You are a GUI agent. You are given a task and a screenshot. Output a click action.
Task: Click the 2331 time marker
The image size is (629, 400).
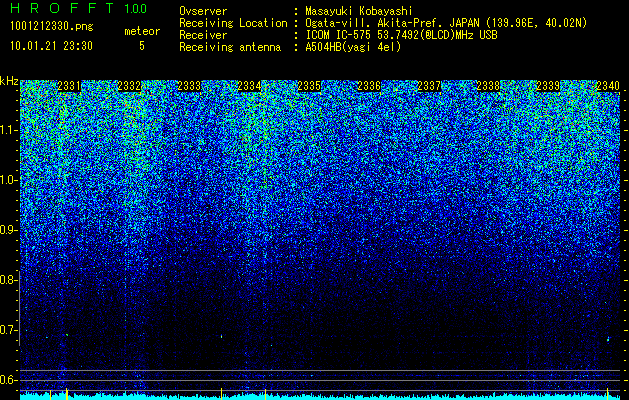coord(69,86)
